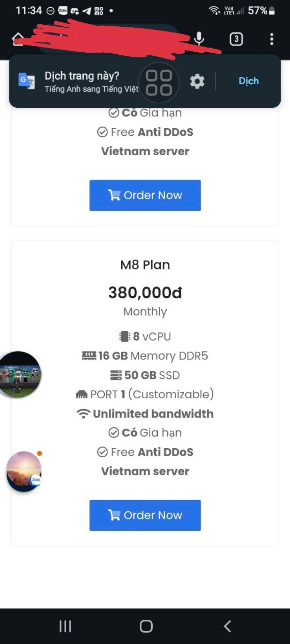Open the Zalo chat head bubble
Screen dimensions: 290x644
24,471
